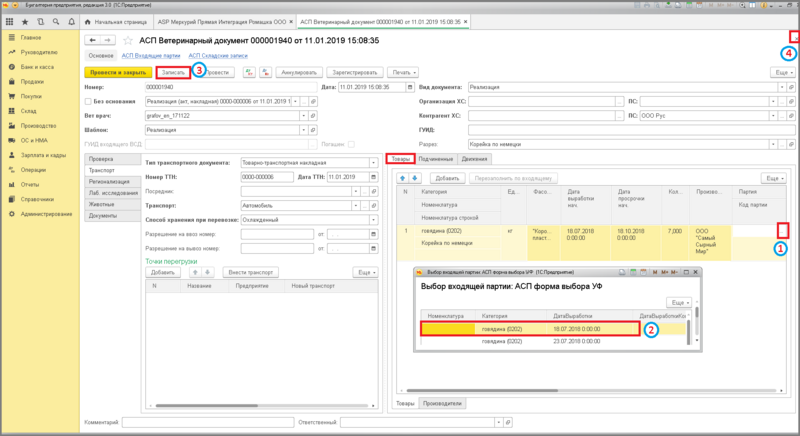Expand Способ хранения при перевозке dropdown
Image resolution: width=800 pixels, height=436 pixels.
pyautogui.click(x=374, y=220)
